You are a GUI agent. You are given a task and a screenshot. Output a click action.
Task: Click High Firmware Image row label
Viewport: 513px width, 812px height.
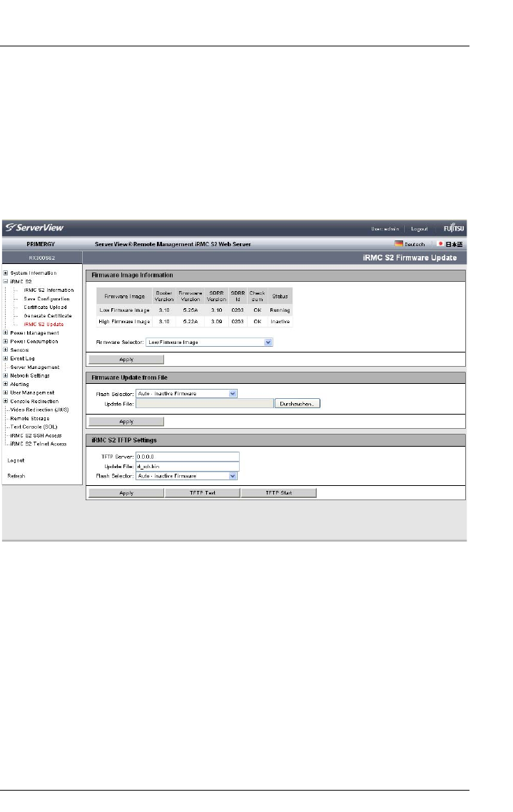click(124, 322)
